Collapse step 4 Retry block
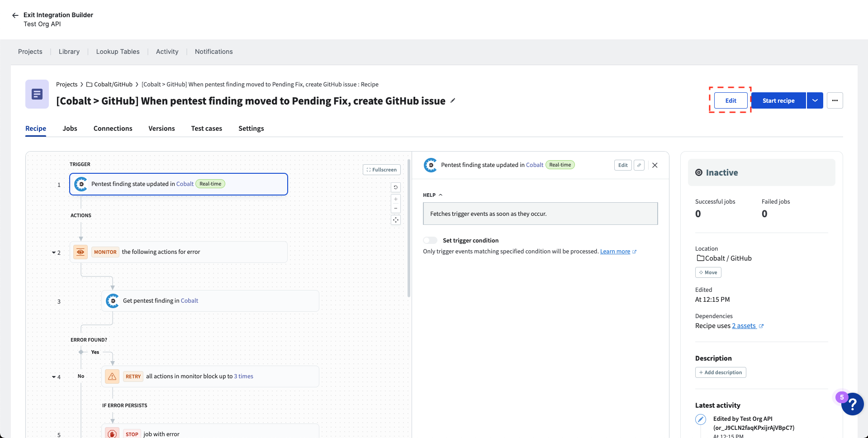This screenshot has height=438, width=868. 53,377
